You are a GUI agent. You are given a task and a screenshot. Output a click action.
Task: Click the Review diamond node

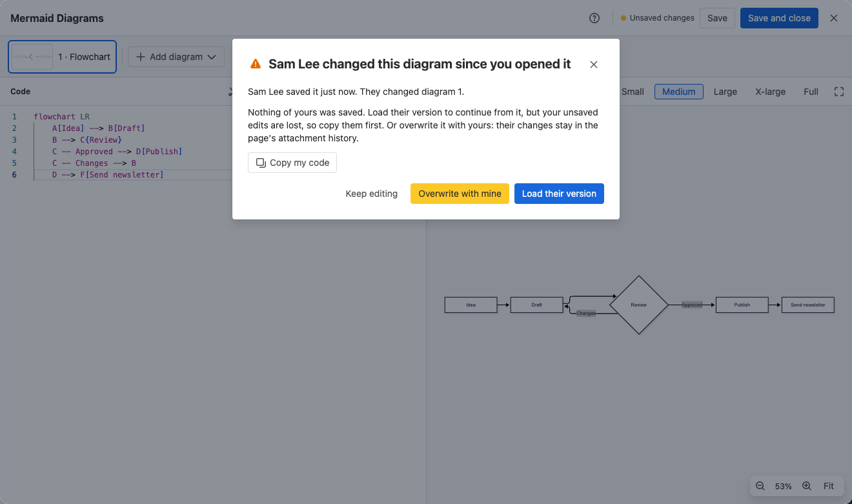tap(639, 305)
